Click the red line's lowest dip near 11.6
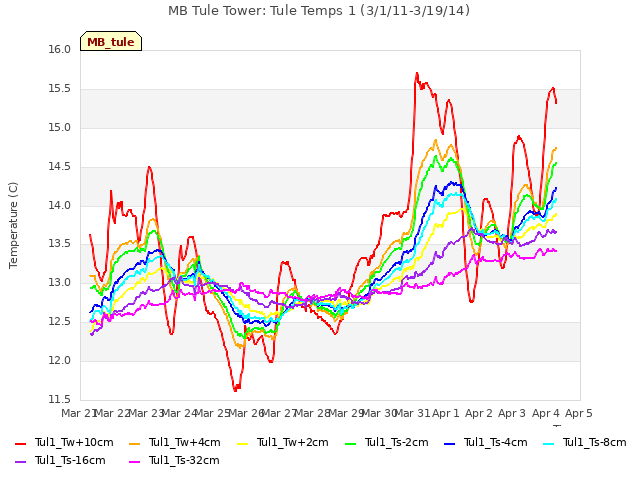 tap(235, 391)
